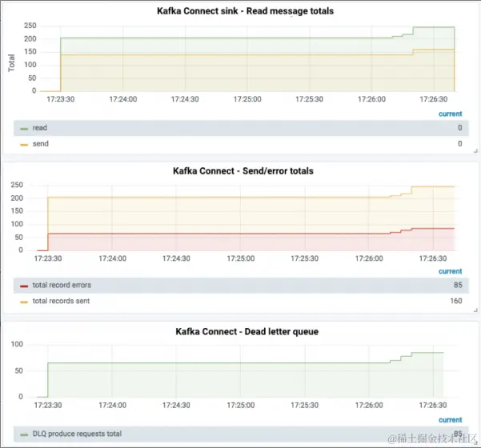Click the current value 85 for total record errors
This screenshot has height=448, width=481.
458,285
